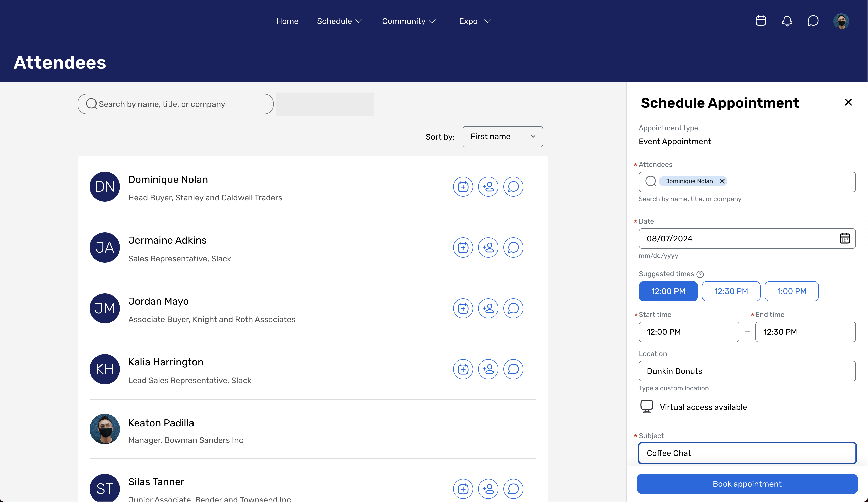The image size is (868, 502).
Task: Open Keaton Padilla's profile name
Action: pyautogui.click(x=161, y=423)
